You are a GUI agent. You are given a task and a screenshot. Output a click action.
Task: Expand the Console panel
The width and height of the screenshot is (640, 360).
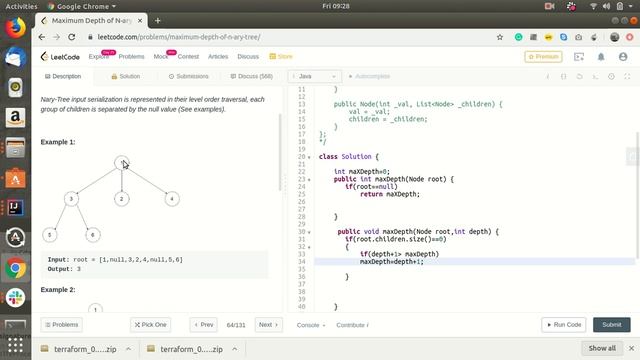pyautogui.click(x=311, y=325)
